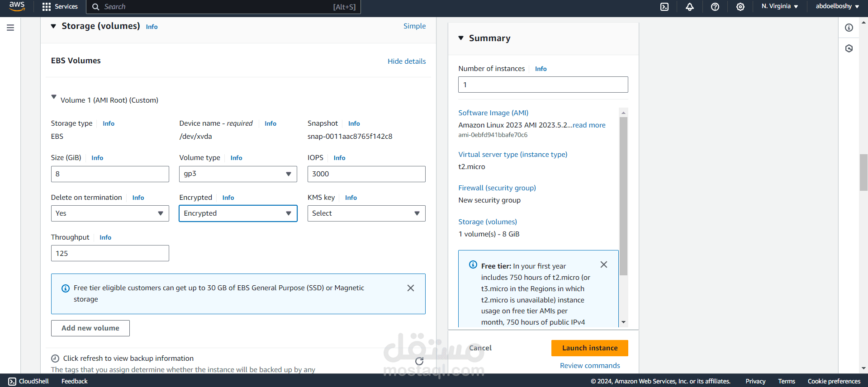868x387 pixels.
Task: Open the settings gear icon
Action: (x=740, y=7)
